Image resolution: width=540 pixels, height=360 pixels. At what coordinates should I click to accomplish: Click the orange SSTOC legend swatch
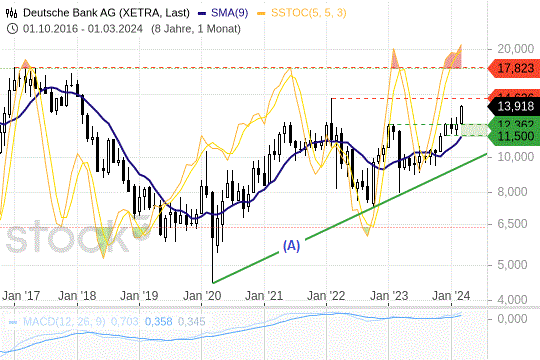coord(261,14)
